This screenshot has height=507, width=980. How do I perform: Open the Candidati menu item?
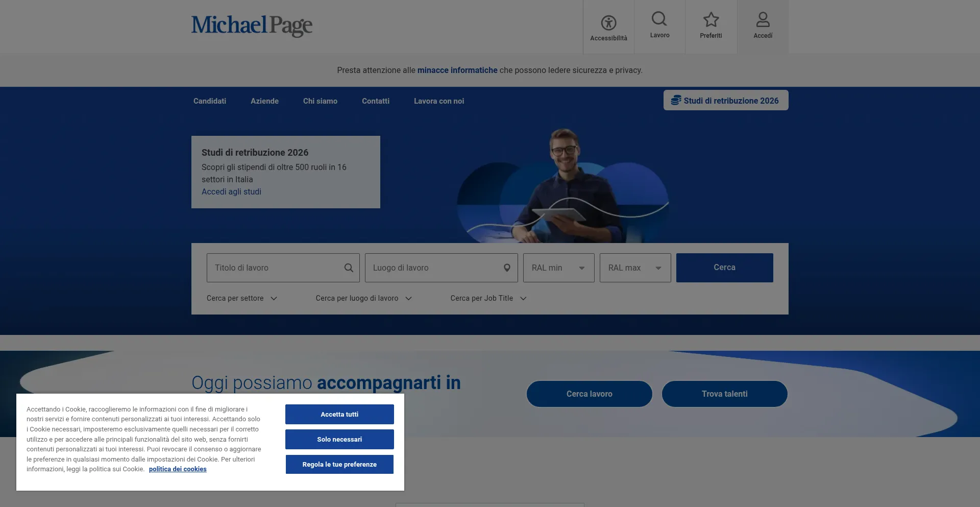tap(209, 102)
